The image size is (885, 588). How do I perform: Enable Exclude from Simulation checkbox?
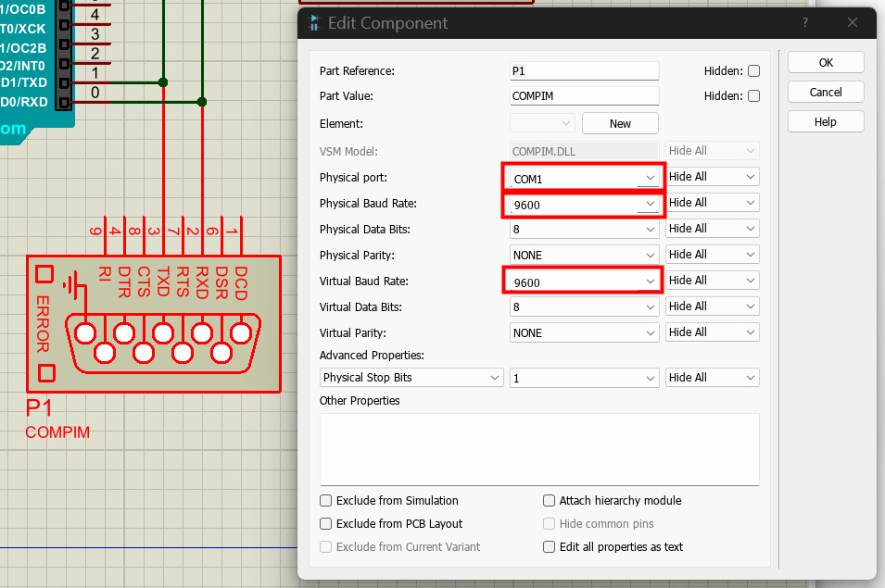pyautogui.click(x=326, y=500)
